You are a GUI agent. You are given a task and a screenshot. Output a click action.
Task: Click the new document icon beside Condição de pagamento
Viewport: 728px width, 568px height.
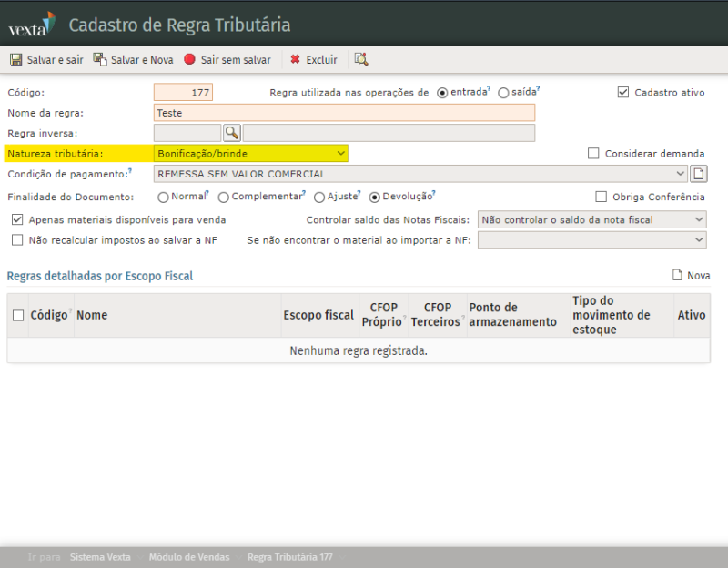click(699, 174)
